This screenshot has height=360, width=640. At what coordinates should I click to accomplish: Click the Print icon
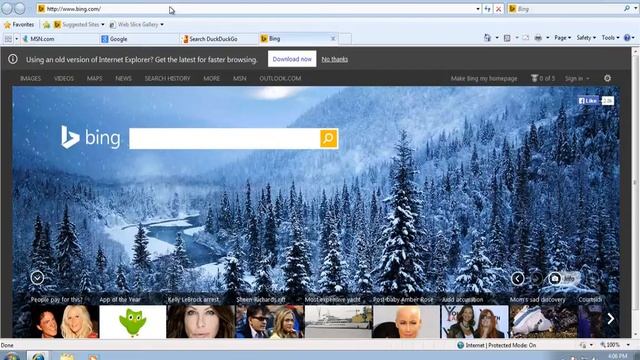tap(538, 38)
